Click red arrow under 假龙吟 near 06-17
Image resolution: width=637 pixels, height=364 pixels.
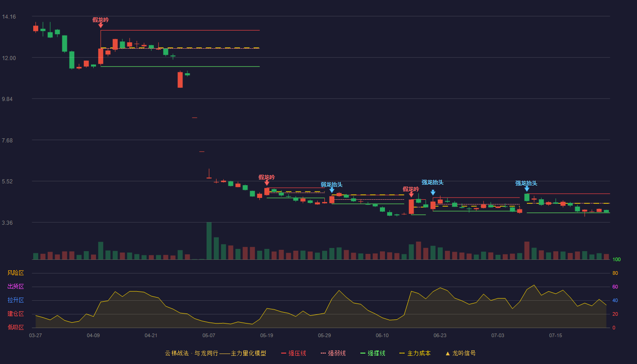click(411, 195)
